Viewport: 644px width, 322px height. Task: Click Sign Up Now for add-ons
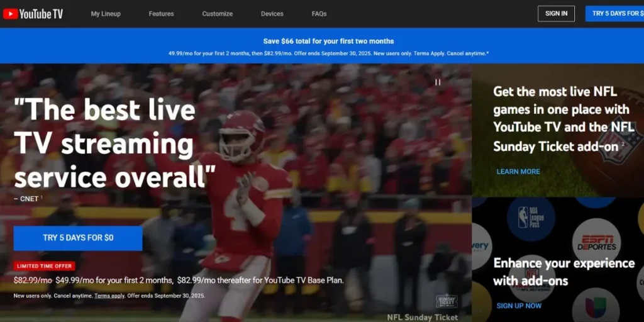pyautogui.click(x=519, y=306)
